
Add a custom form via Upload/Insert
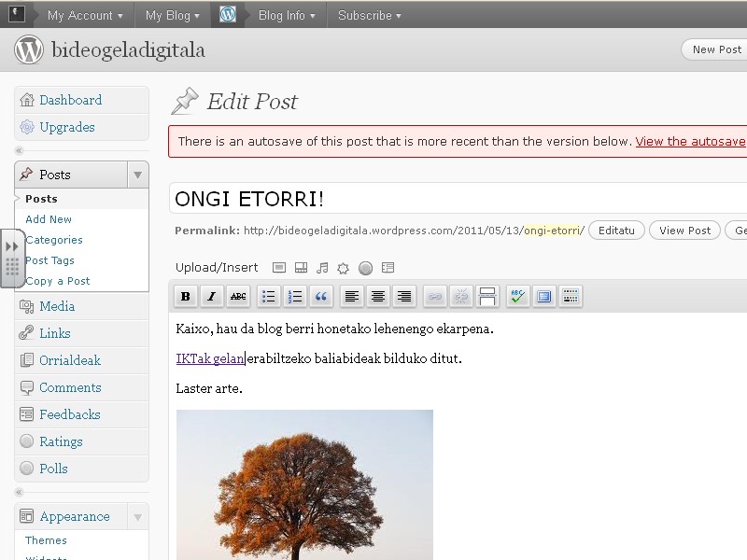[388, 268]
